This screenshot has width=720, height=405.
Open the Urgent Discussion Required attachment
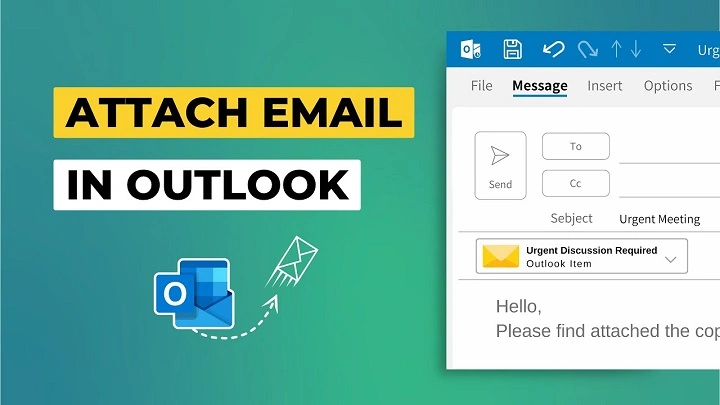(x=581, y=256)
